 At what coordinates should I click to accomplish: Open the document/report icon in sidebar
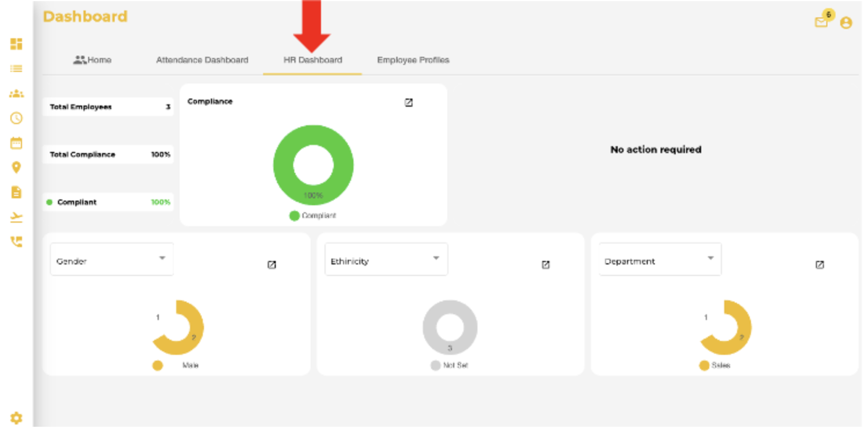point(16,193)
